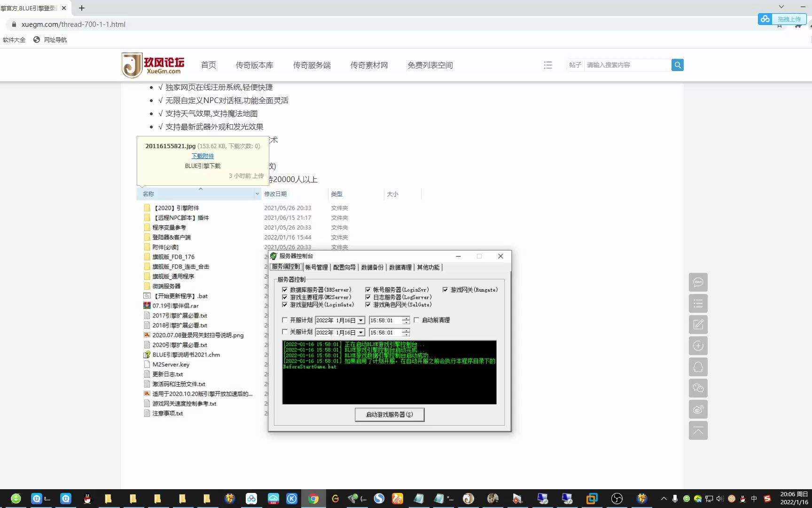The width and height of the screenshot is (812, 508).
Task: Click the blue K taskbar icon
Action: pyautogui.click(x=292, y=499)
